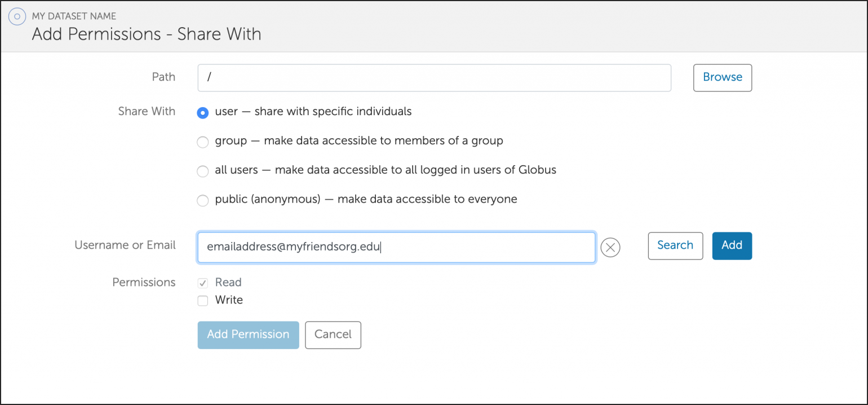The width and height of the screenshot is (868, 405).
Task: Click the 'share with specific individuals' label text
Action: 333,112
